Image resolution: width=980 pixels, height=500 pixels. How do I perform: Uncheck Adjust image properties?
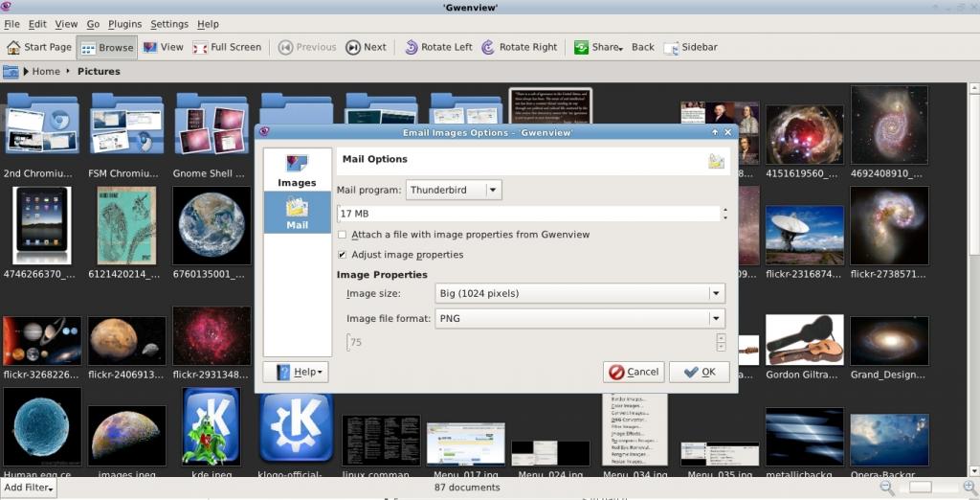(342, 255)
